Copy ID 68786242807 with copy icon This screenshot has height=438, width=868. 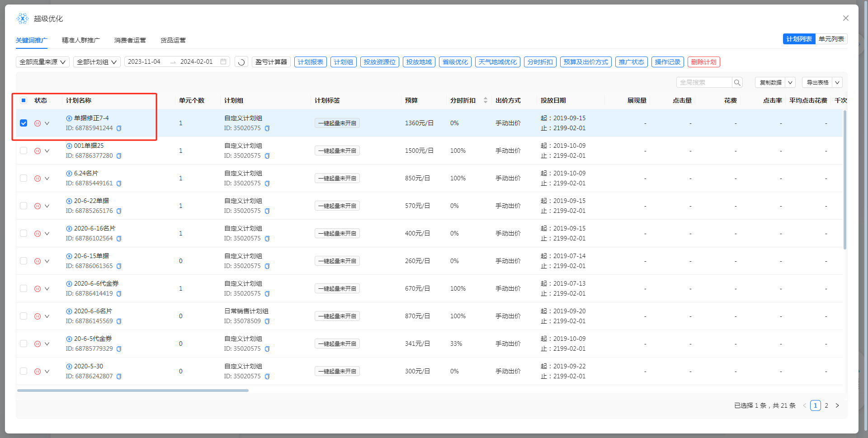(x=119, y=377)
